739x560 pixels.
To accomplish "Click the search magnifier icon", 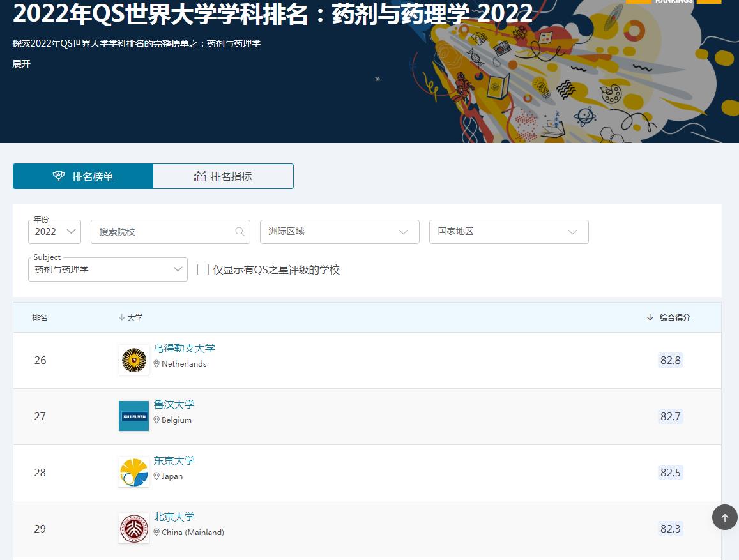I will tap(240, 232).
